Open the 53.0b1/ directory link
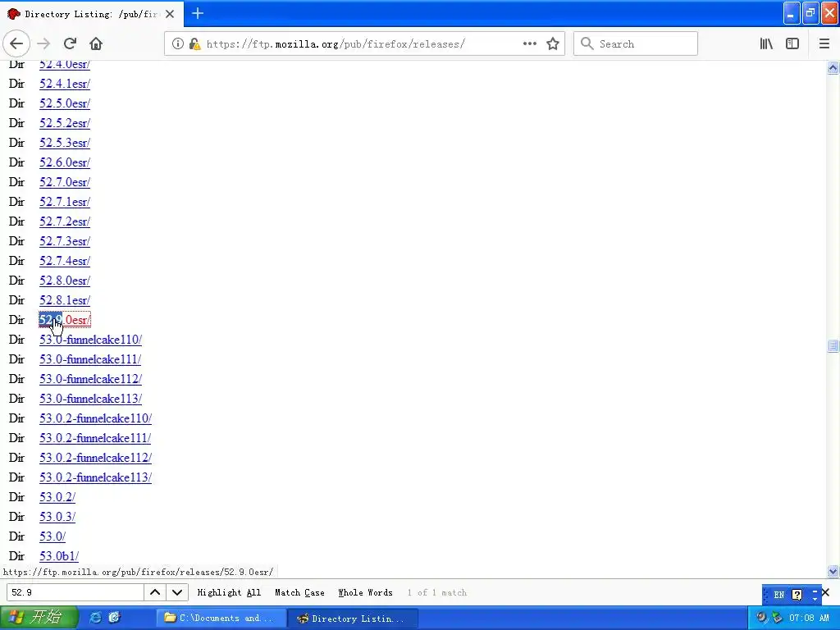Screen dimensions: 840x630 point(59,556)
